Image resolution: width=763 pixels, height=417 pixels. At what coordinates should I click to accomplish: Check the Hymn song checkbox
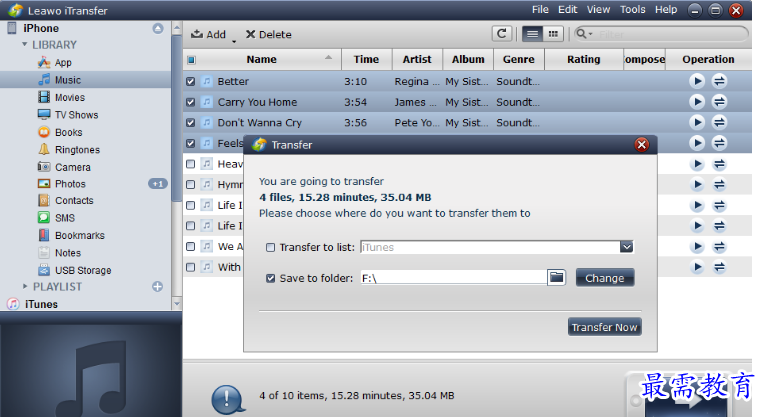click(x=190, y=184)
